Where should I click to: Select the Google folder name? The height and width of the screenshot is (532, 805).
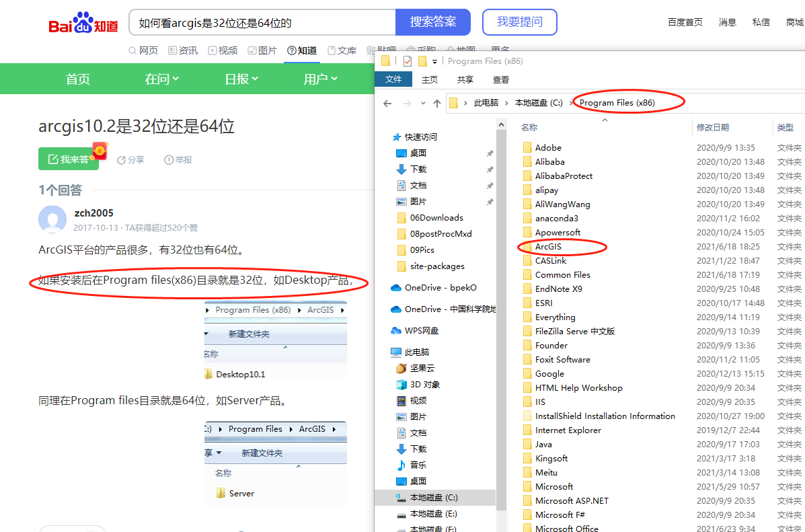549,373
